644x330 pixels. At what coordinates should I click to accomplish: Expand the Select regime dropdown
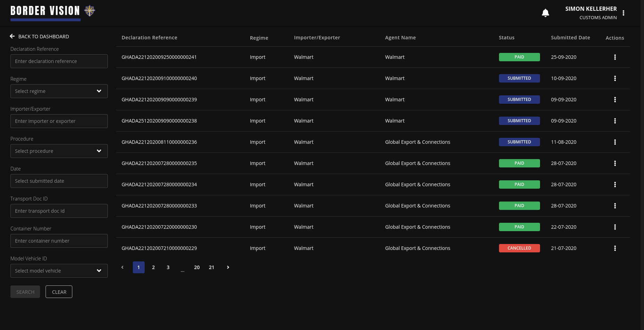[59, 91]
